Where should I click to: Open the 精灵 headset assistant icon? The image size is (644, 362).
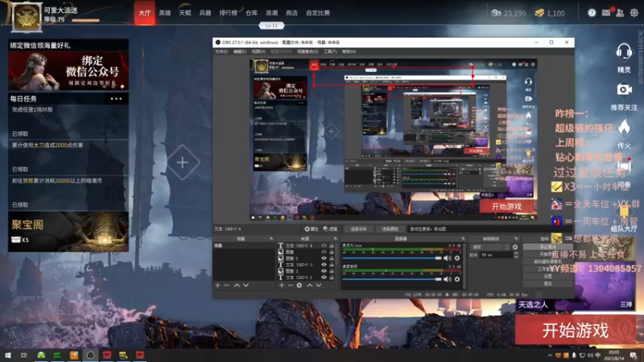coord(624,52)
